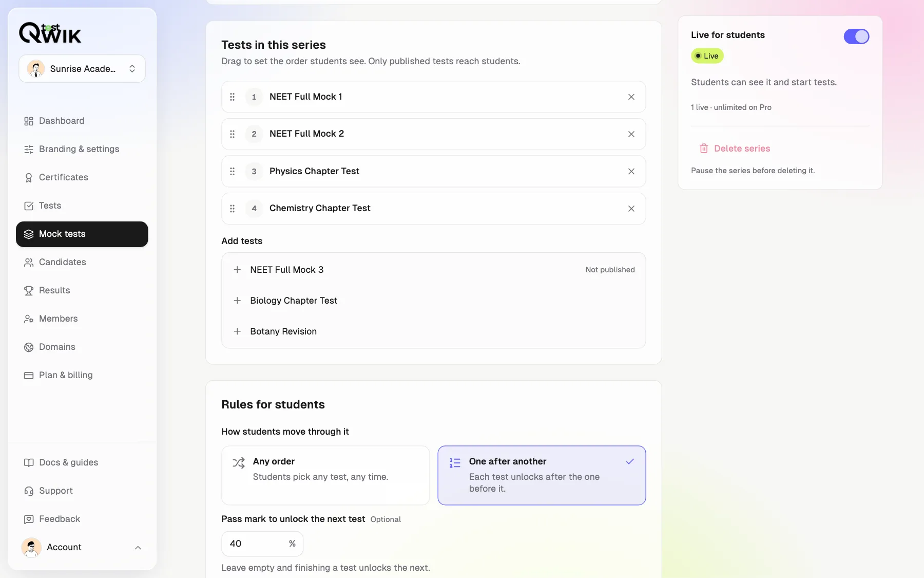
Task: Remove NEET Full Mock 2 from the series
Action: [631, 134]
